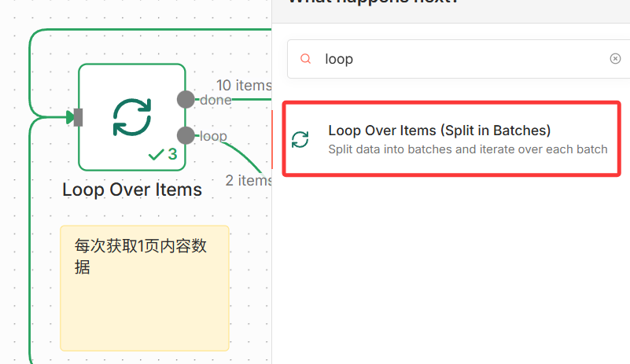Click the "2 items" connection label

[x=249, y=180]
